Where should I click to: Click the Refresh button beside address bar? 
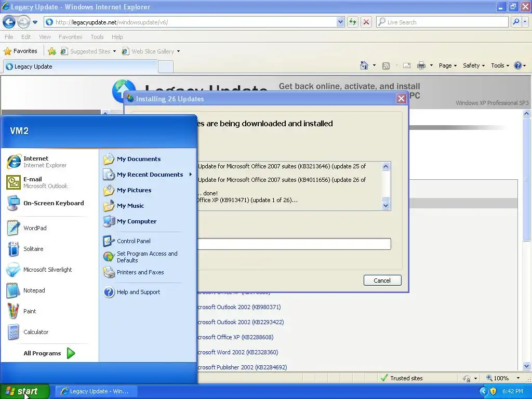[x=353, y=22]
